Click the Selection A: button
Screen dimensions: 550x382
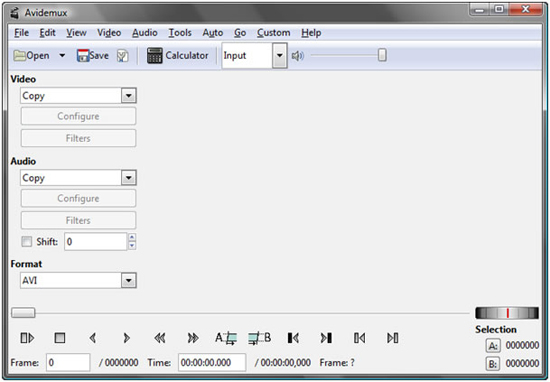tap(493, 346)
